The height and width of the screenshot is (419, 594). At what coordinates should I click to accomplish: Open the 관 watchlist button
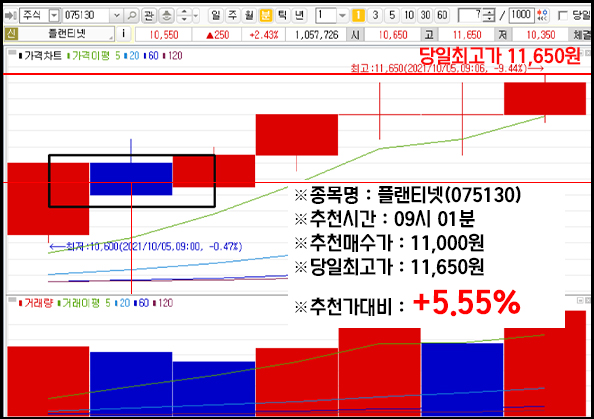tap(148, 16)
